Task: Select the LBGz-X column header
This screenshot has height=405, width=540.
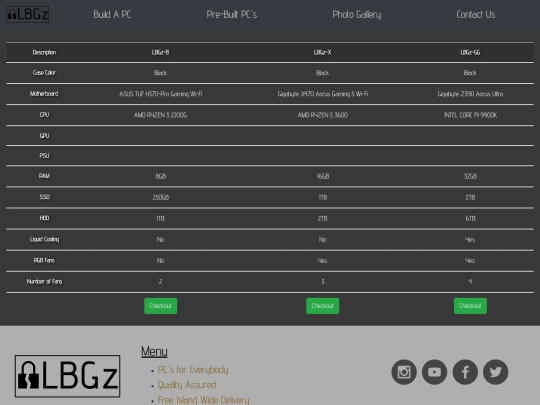Action: [322, 52]
